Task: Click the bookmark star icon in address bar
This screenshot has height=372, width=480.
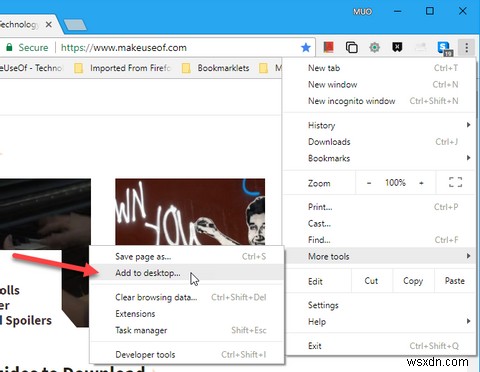Action: point(305,48)
